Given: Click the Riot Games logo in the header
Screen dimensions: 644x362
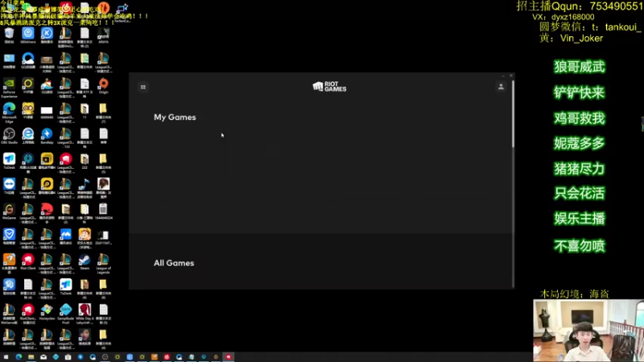Looking at the screenshot, I should pyautogui.click(x=329, y=87).
